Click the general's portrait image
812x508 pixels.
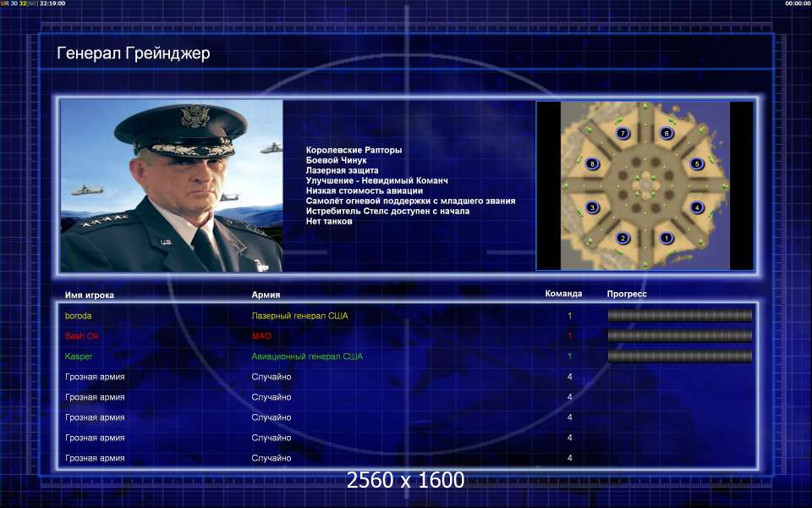point(172,185)
